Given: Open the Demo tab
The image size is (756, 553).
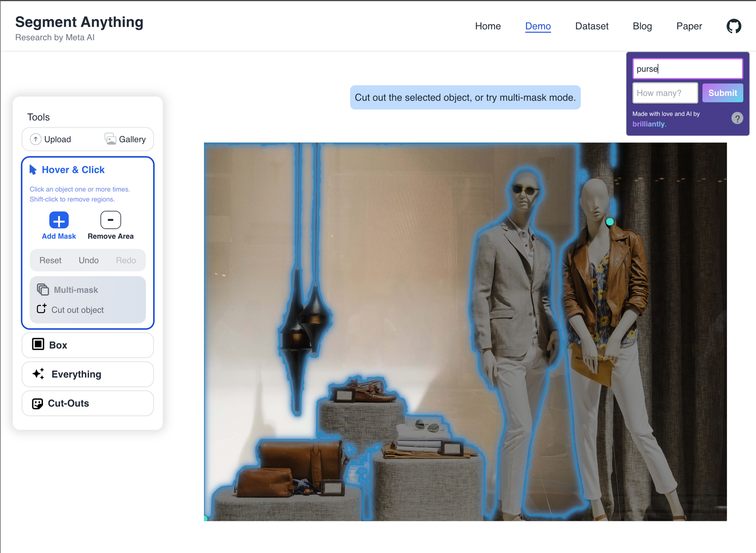Looking at the screenshot, I should [x=538, y=26].
